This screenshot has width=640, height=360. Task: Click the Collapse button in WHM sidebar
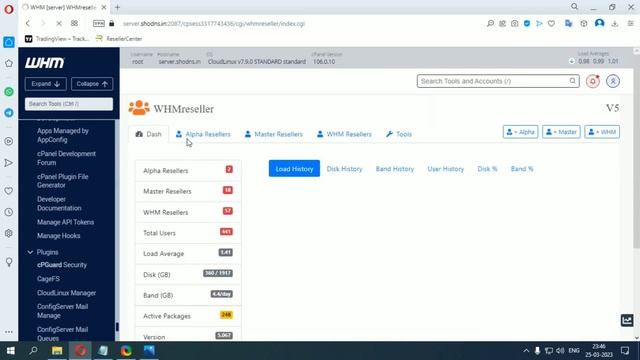pyautogui.click(x=92, y=84)
